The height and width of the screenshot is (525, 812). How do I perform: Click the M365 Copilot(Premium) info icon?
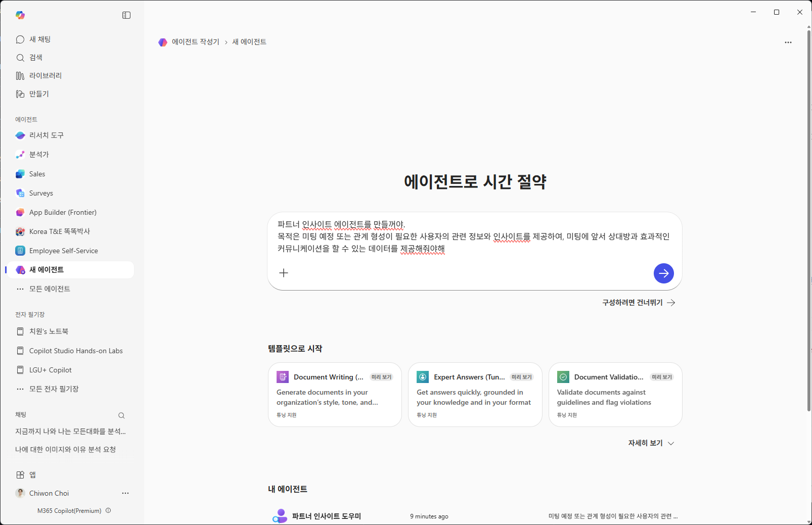(x=108, y=510)
